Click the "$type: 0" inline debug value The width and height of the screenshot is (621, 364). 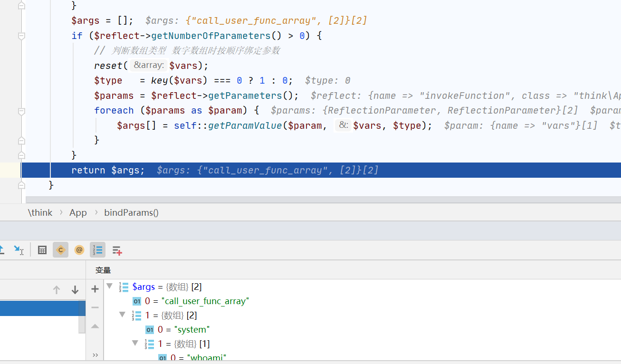[x=328, y=80]
